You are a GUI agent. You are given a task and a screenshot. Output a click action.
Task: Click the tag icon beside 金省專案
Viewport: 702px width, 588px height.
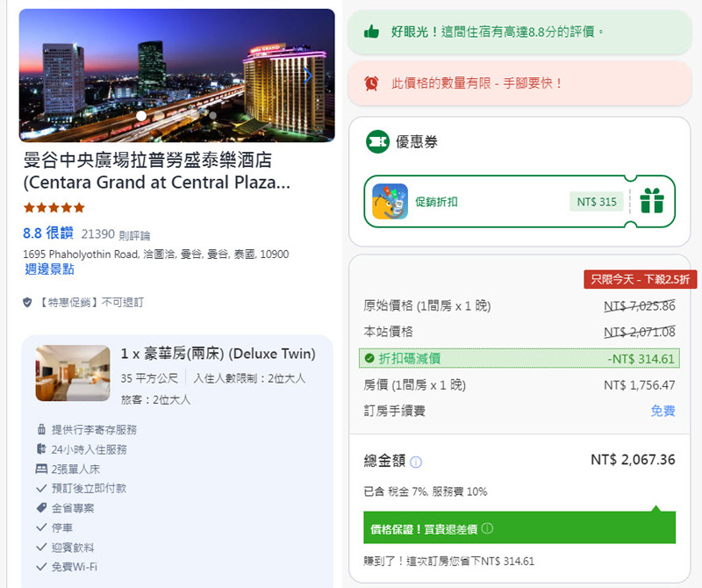tap(41, 507)
